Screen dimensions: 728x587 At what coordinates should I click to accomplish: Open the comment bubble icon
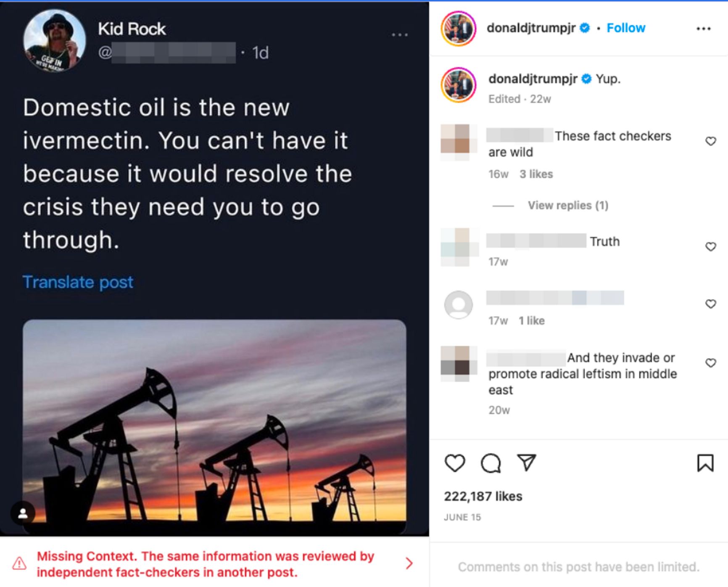pyautogui.click(x=491, y=463)
